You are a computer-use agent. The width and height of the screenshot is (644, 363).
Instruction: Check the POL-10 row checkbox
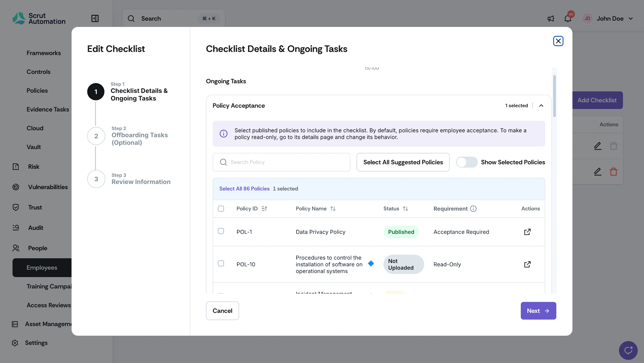[x=221, y=263]
